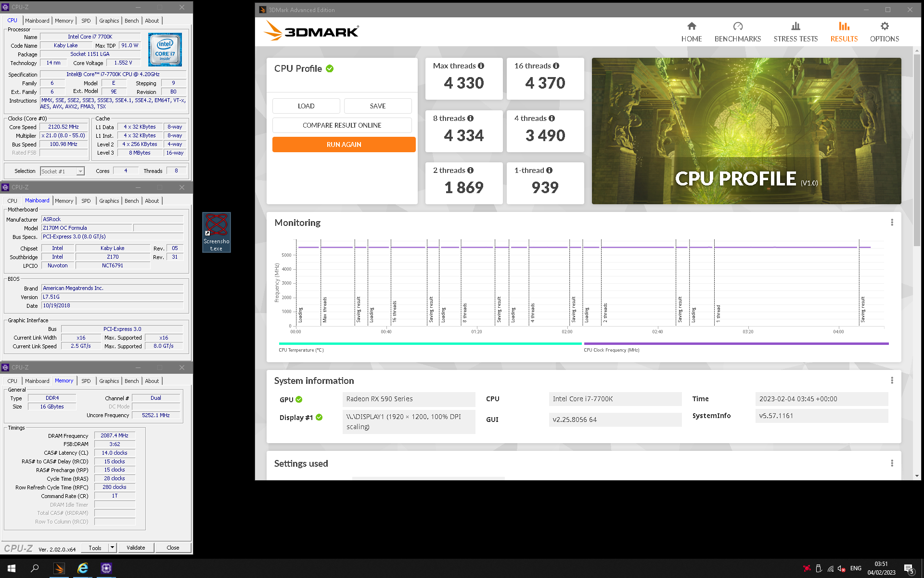Open Bench tab in middle CPU-Z window
Viewport: 924px width, 578px height.
pyautogui.click(x=132, y=201)
